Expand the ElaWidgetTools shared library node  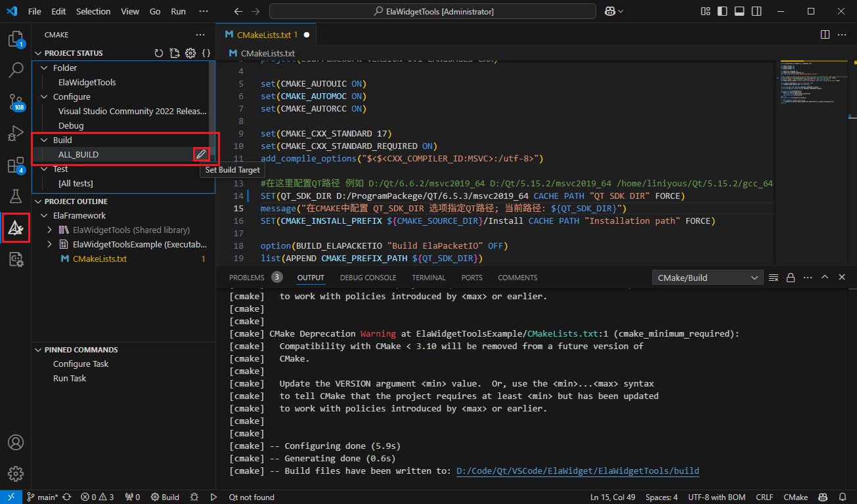(x=49, y=230)
